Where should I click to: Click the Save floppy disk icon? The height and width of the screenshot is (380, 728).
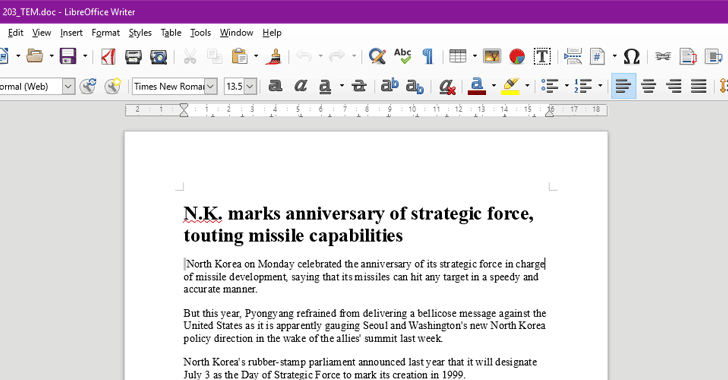(x=68, y=57)
